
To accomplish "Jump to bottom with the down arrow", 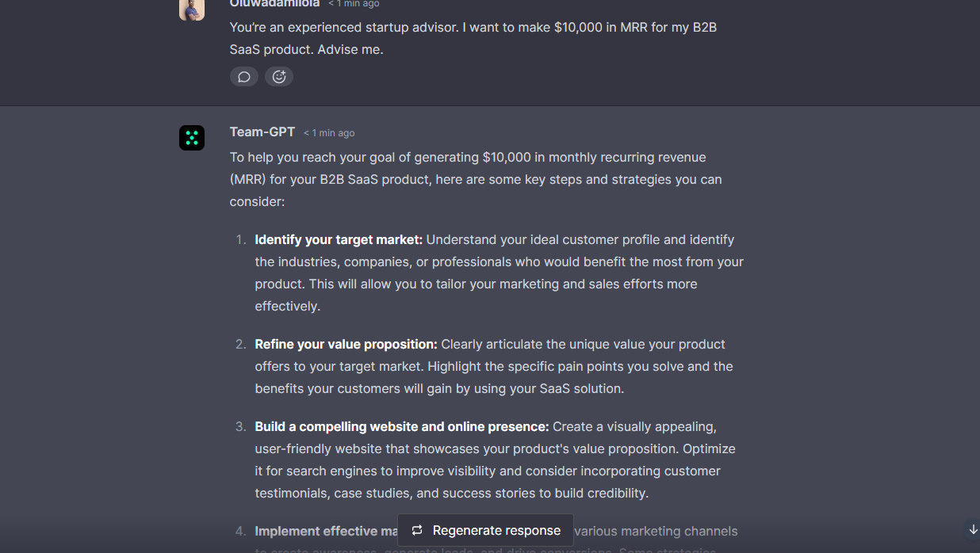I will (x=973, y=529).
